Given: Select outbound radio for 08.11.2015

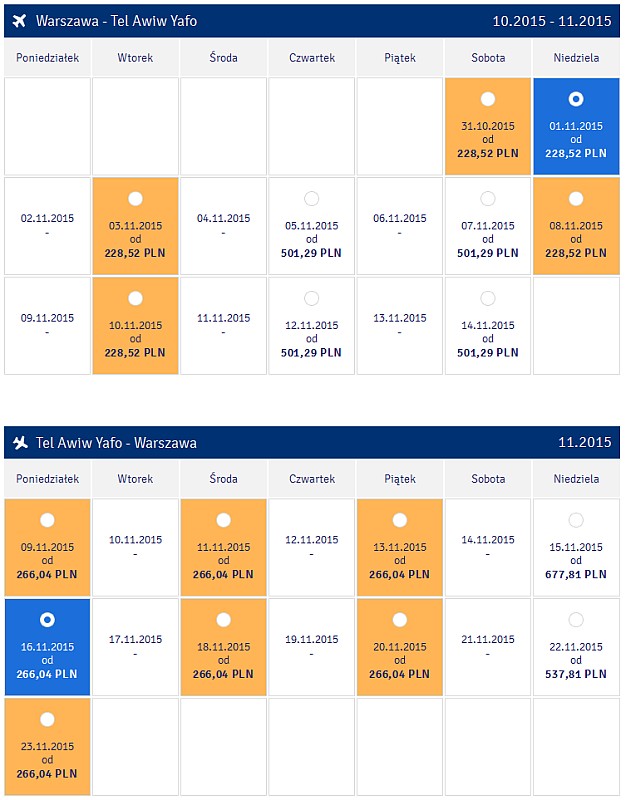Looking at the screenshot, I should tap(576, 198).
